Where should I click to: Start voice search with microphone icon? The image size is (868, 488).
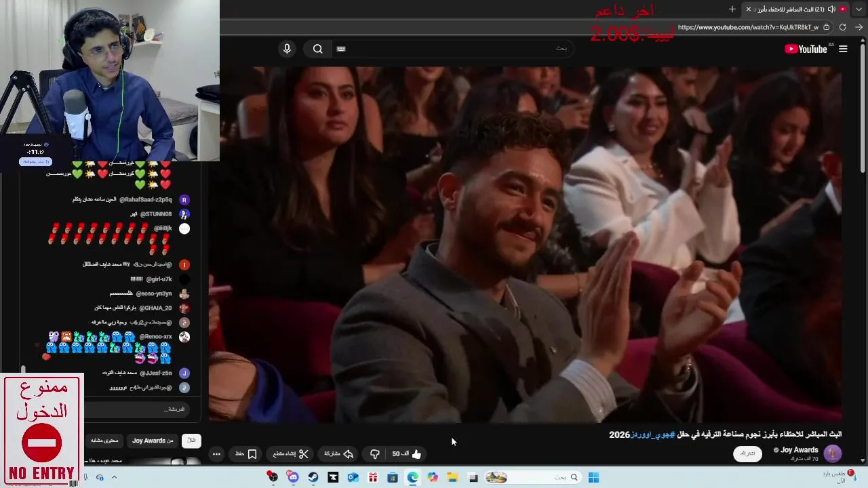pos(287,49)
